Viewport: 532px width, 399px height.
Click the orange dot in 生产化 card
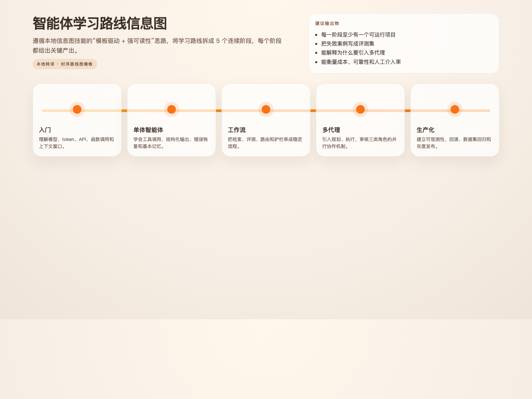tap(455, 109)
